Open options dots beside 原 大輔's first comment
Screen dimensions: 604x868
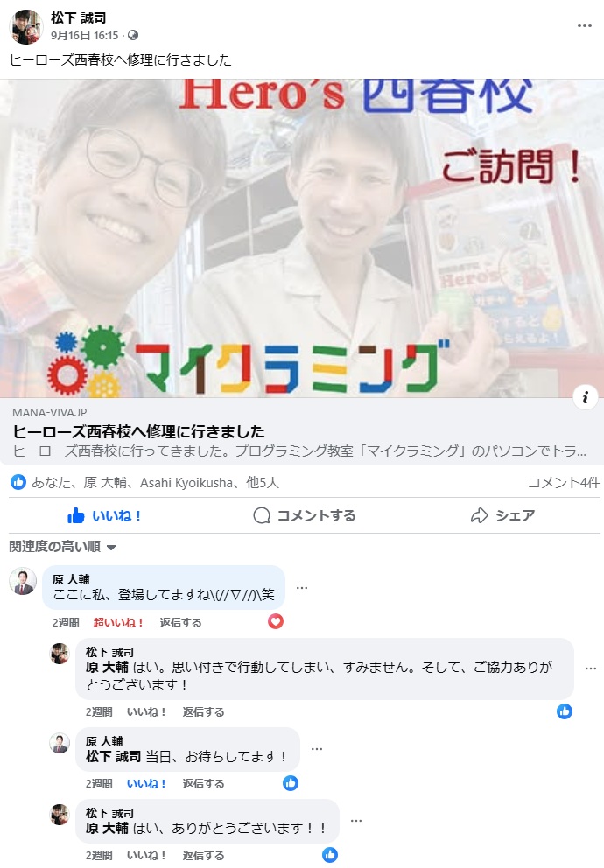(x=302, y=588)
